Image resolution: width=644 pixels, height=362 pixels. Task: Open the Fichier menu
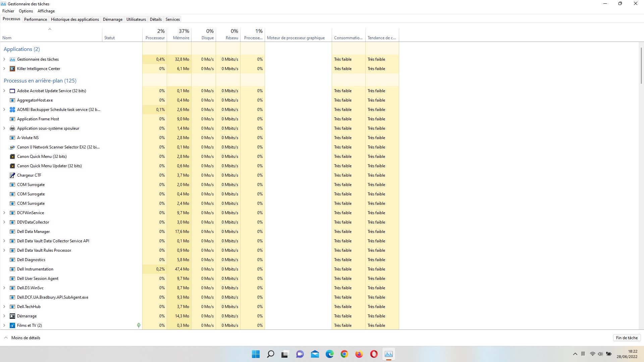[x=8, y=11]
